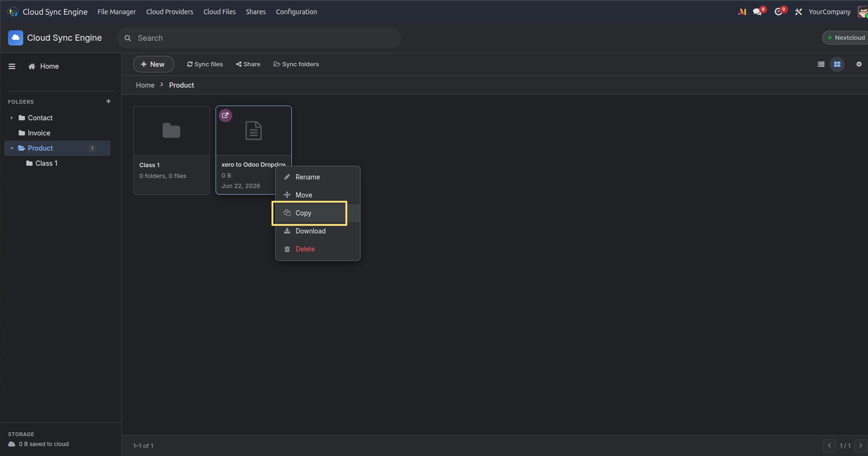Focus the Search input field
Image resolution: width=868 pixels, height=456 pixels.
pos(259,38)
